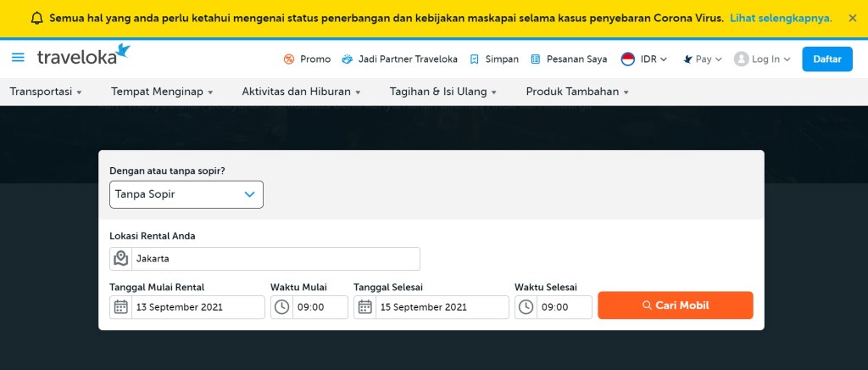Open the Tempat Menginap menu

pyautogui.click(x=162, y=92)
